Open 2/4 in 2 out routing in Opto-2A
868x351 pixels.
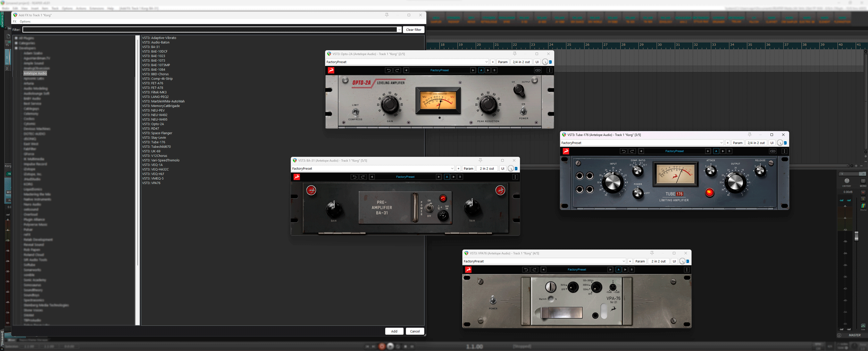click(521, 62)
